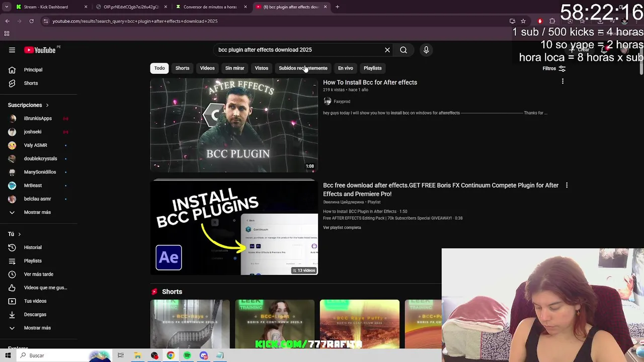Select the Playlists filter chip
Screen dimensions: 644x362
[373, 68]
